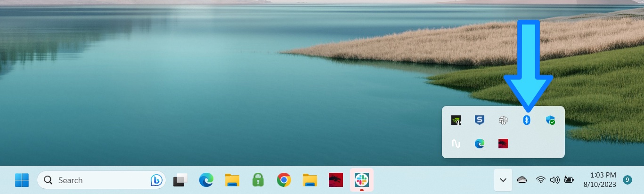Launch Google Chrome from the taskbar
The height and width of the screenshot is (194, 644).
tap(284, 180)
